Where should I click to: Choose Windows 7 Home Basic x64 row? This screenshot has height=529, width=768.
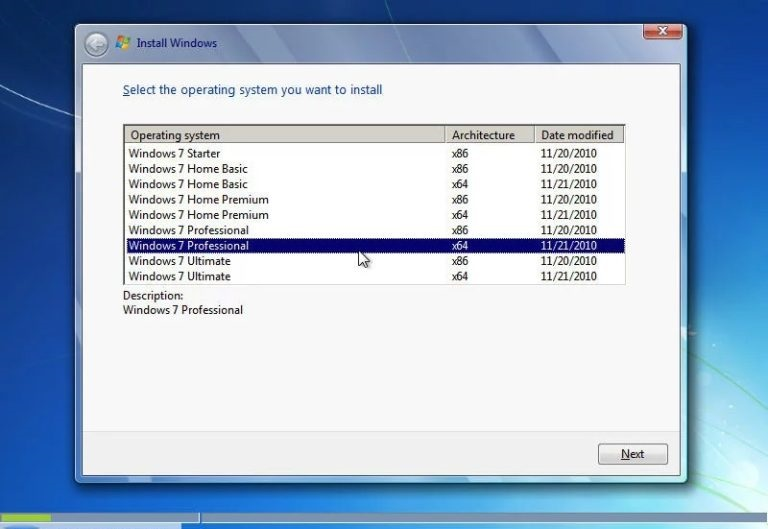pyautogui.click(x=188, y=184)
